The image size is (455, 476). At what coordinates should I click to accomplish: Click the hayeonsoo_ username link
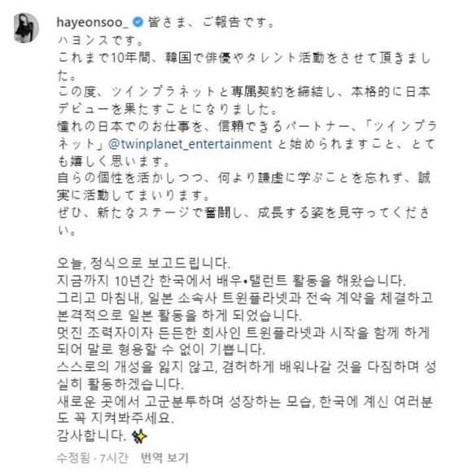pyautogui.click(x=92, y=23)
